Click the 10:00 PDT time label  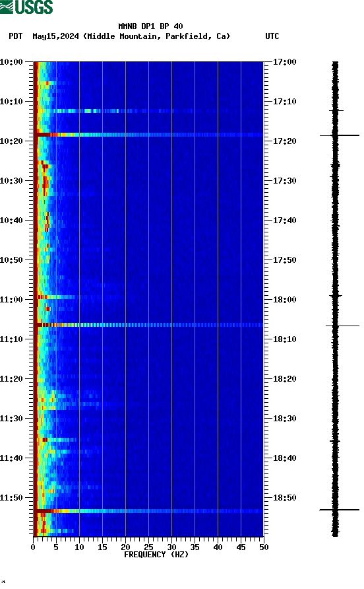tap(11, 62)
